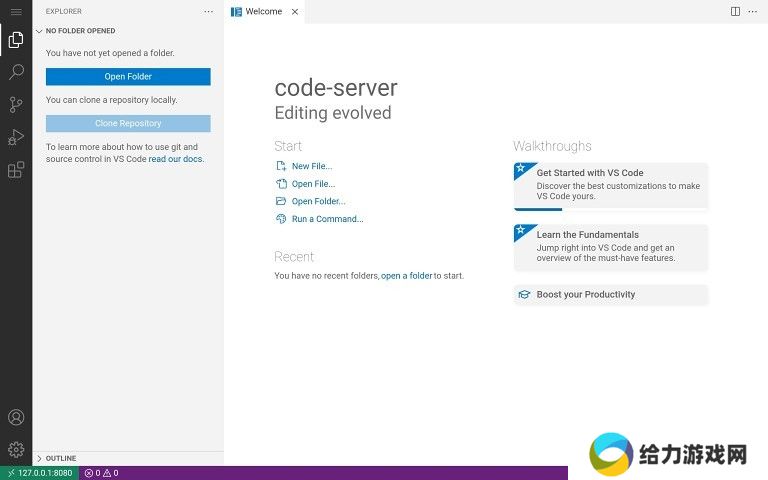Viewport: 768px width, 480px height.
Task: Follow the read our docs link
Action: [175, 159]
